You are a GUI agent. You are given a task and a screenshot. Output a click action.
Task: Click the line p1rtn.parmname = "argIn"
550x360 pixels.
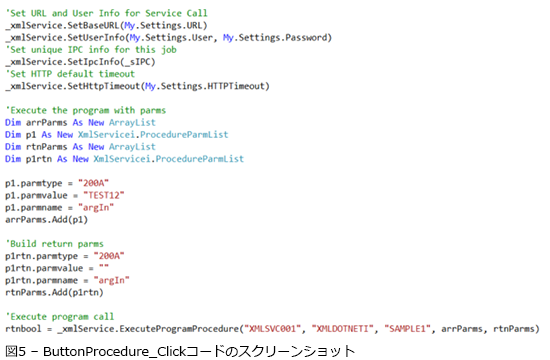(x=67, y=280)
